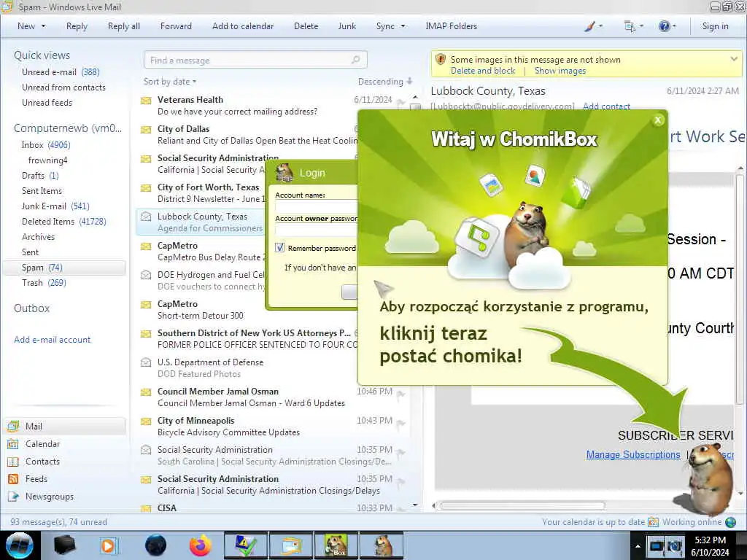Open the Sync dropdown arrow
Viewport: 747px width, 560px height.
coord(403,26)
